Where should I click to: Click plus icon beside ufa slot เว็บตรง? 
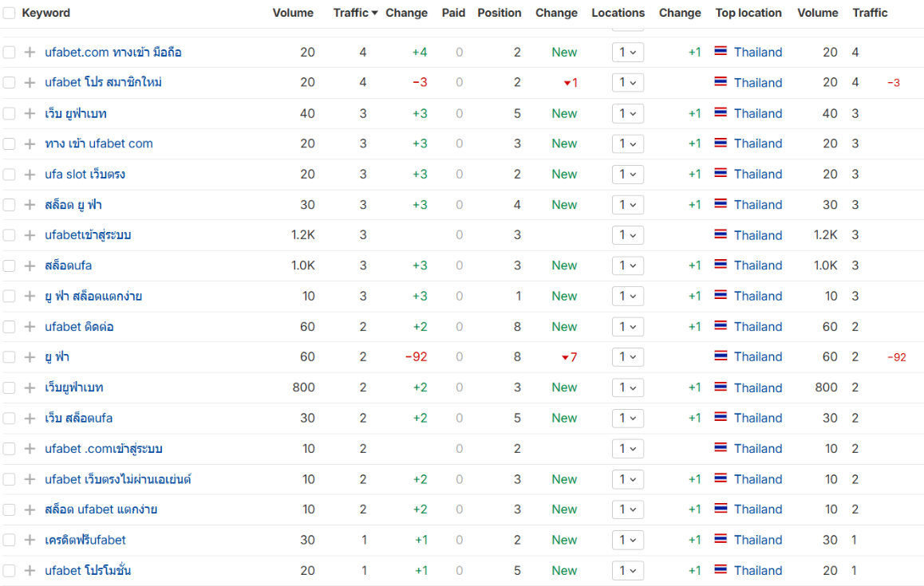click(30, 175)
